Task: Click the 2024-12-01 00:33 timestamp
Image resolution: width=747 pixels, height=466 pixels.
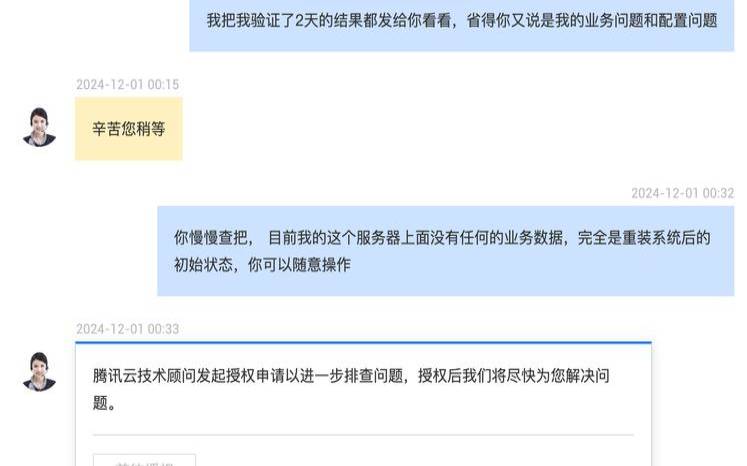Action: (x=128, y=329)
